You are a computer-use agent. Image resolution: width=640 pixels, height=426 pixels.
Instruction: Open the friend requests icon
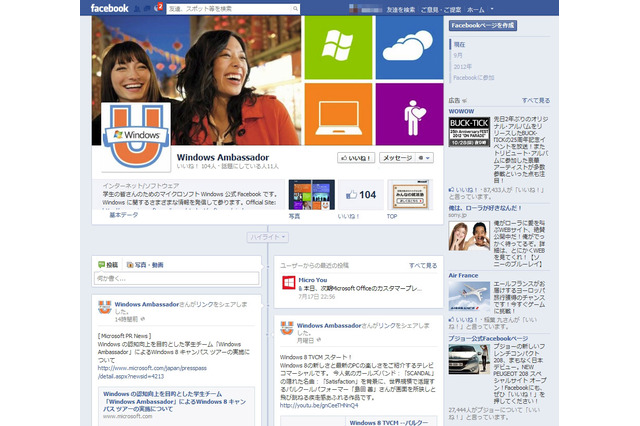[x=137, y=8]
